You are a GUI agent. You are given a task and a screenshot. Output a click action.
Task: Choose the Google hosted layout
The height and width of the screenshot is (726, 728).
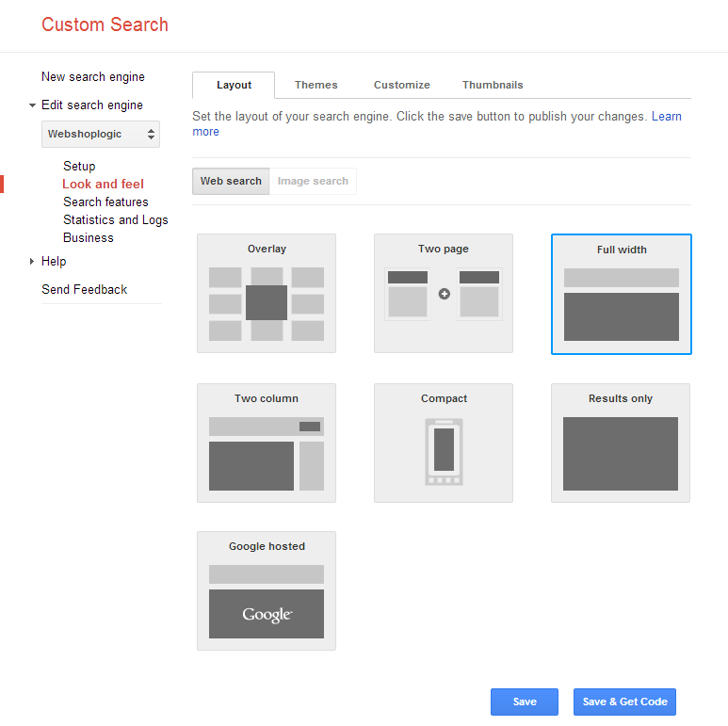(x=267, y=590)
